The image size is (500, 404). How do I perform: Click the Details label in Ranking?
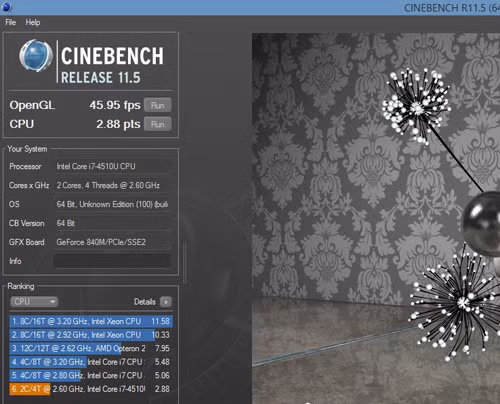click(145, 302)
